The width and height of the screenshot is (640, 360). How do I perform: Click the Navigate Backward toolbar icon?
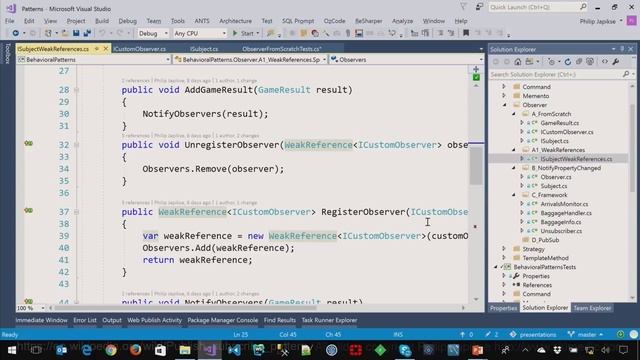(16, 33)
